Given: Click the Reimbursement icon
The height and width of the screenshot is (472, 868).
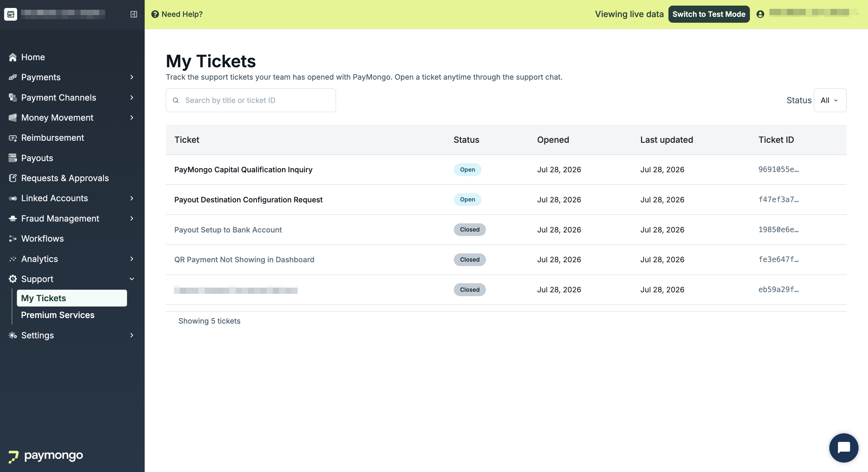Looking at the screenshot, I should point(13,138).
